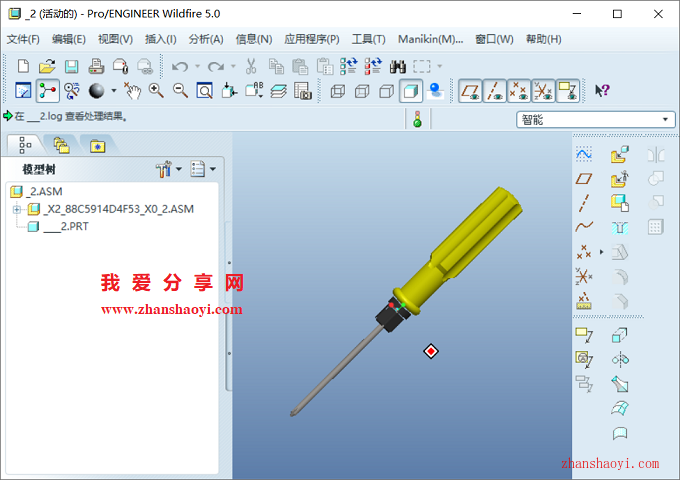
Task: Toggle datum points display
Action: coord(519,91)
